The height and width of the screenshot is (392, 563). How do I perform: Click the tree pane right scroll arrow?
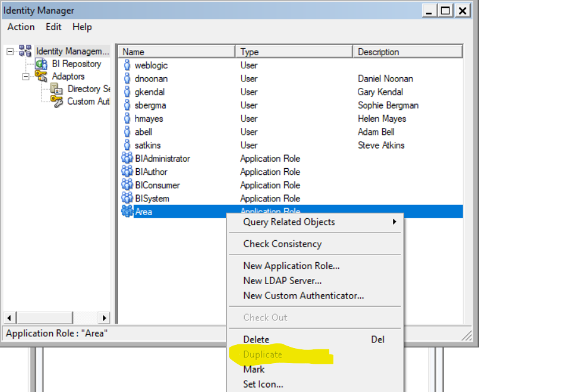pos(104,318)
